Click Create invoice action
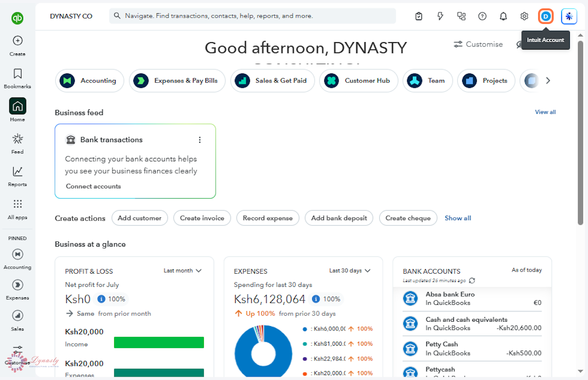The width and height of the screenshot is (588, 380). 202,218
